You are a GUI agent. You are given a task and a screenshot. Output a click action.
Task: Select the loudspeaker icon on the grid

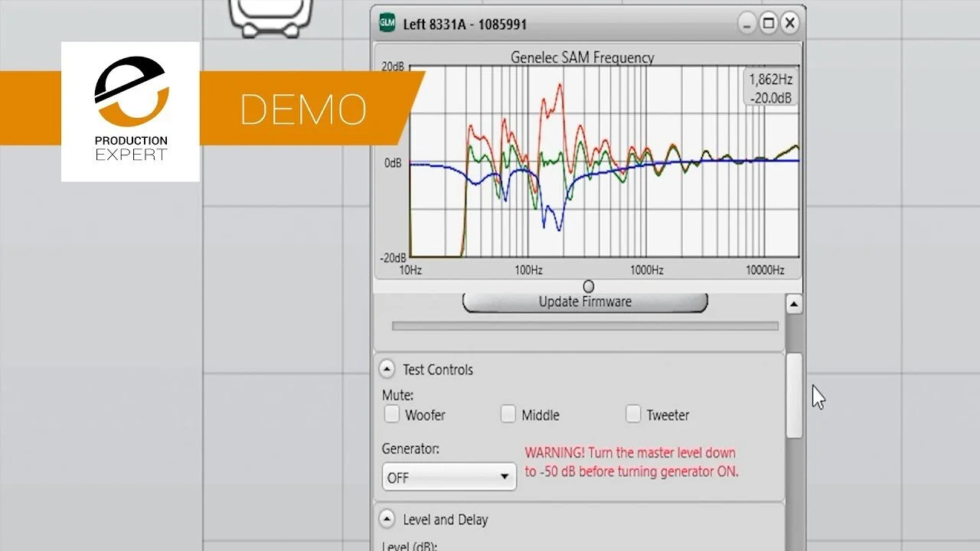[272, 17]
